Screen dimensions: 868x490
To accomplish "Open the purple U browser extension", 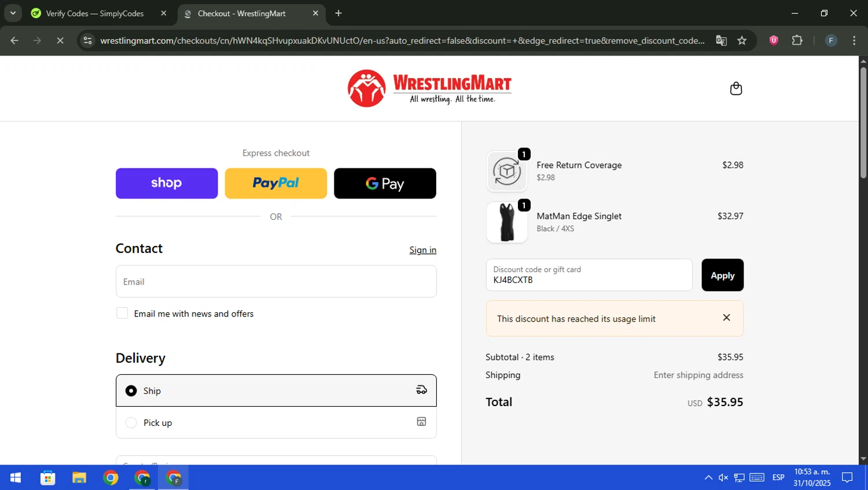I will [x=774, y=40].
